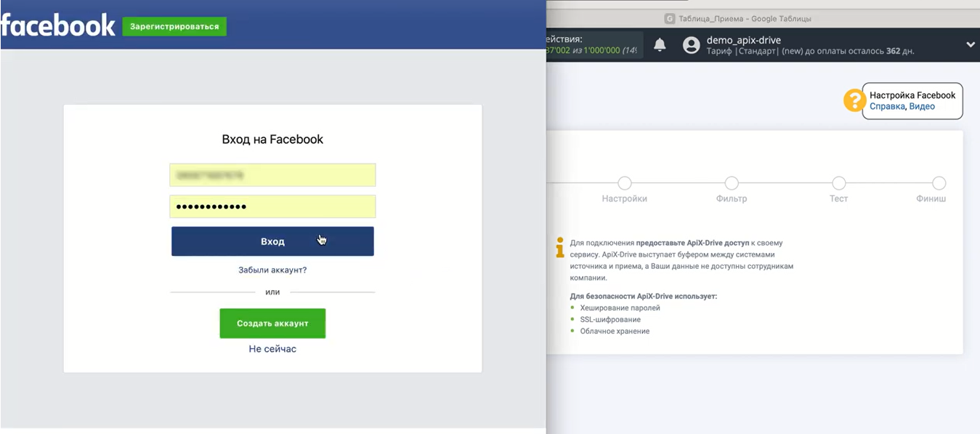
Task: Select the Тест step circle
Action: 838,183
